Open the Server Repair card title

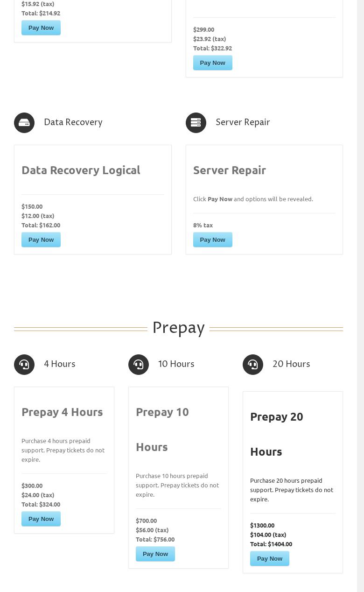[230, 170]
